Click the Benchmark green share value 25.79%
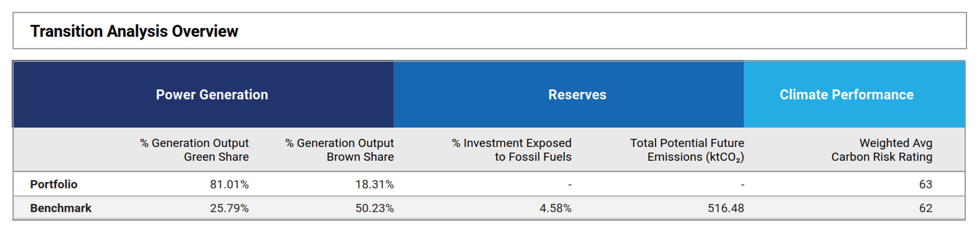 point(229,208)
